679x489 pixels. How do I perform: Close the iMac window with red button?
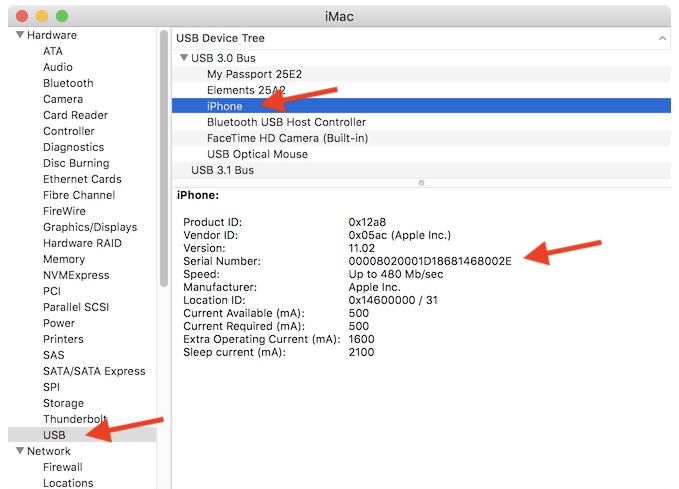22,16
